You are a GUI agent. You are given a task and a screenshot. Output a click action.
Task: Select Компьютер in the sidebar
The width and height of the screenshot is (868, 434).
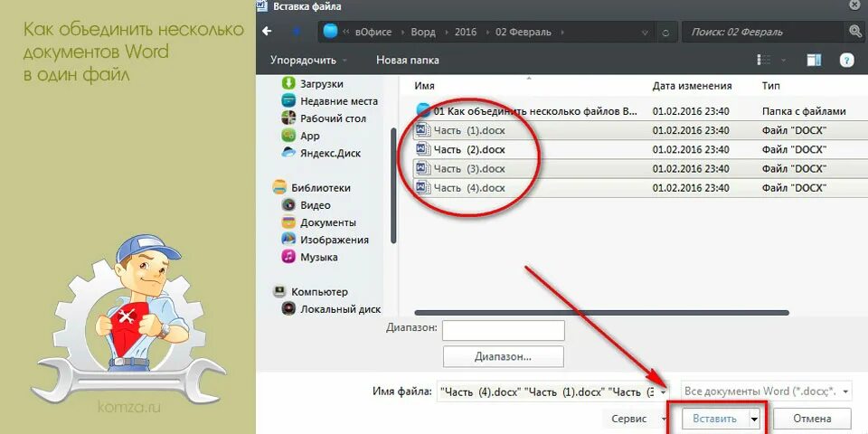(x=318, y=292)
